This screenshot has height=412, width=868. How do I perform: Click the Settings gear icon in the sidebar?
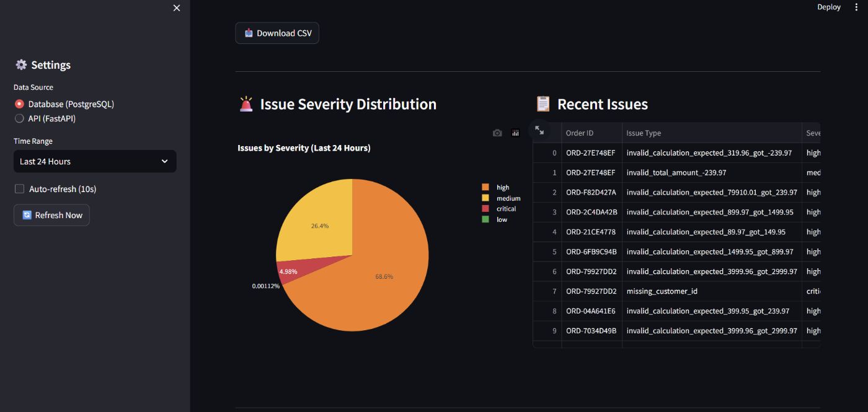tap(21, 64)
